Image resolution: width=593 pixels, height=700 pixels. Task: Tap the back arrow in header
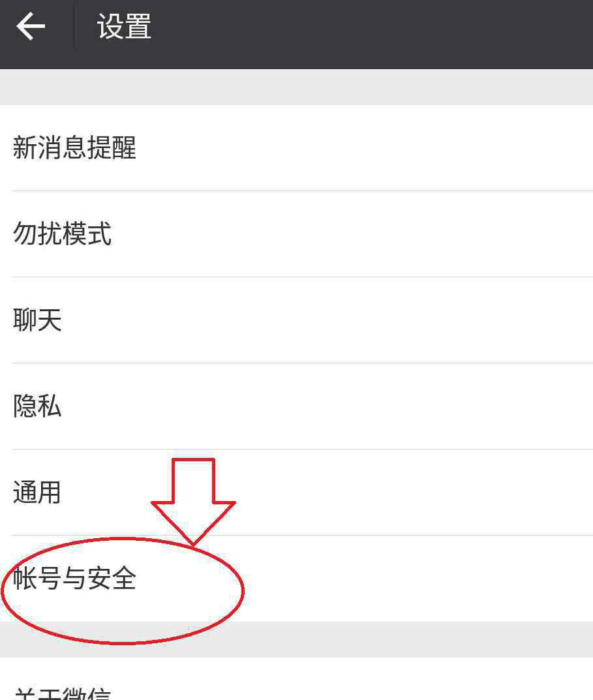point(31,26)
